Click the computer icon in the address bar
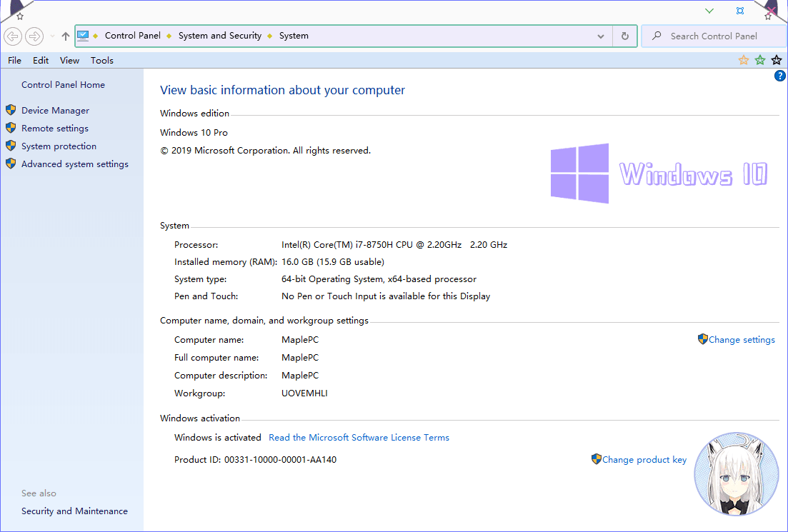The width and height of the screenshot is (788, 532). [x=83, y=36]
